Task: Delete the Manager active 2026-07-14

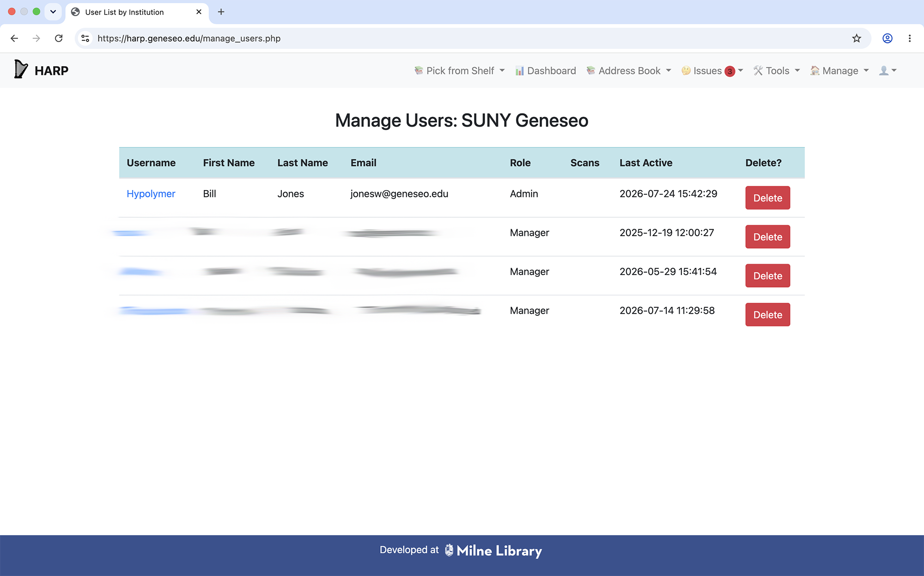Action: (767, 314)
